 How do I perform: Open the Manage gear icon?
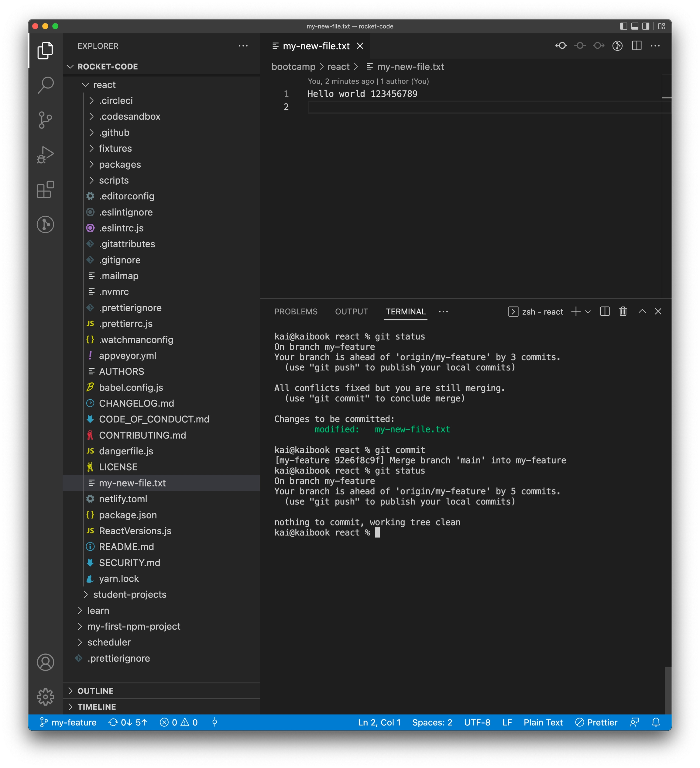[45, 697]
